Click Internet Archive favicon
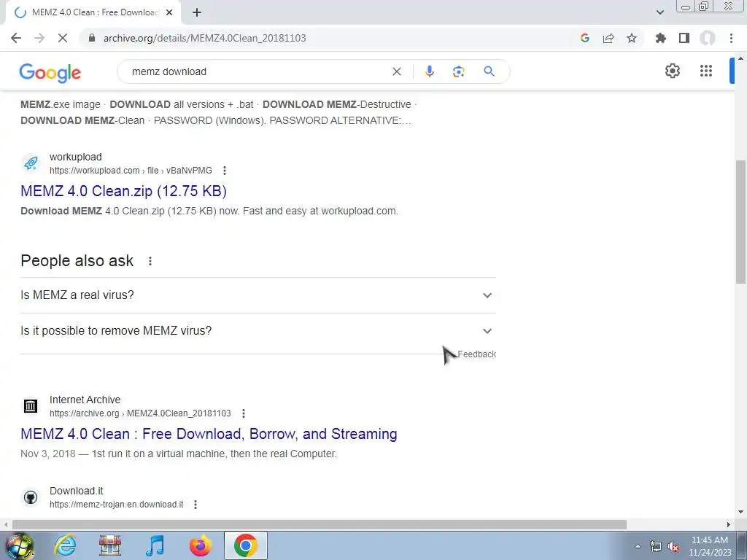Screen dimensions: 747x560 tap(31, 406)
